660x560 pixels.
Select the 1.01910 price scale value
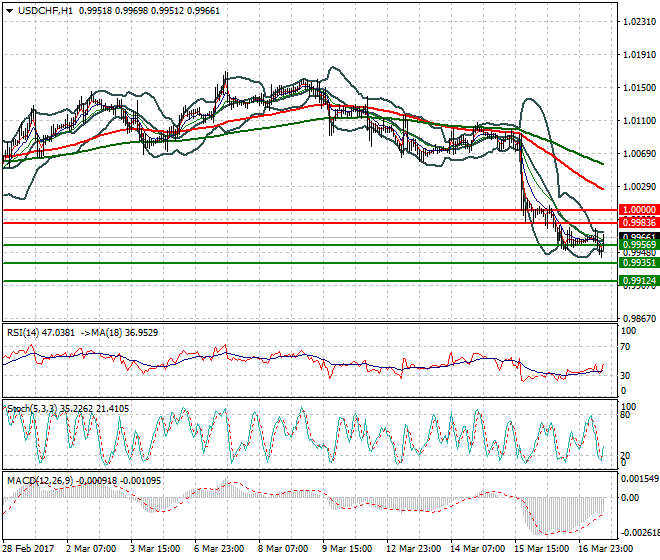639,54
